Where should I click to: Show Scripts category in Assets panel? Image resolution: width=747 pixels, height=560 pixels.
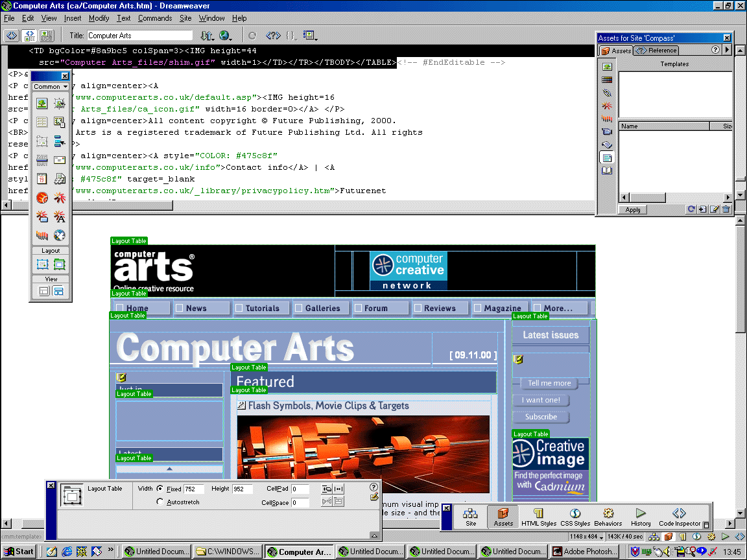tap(607, 145)
